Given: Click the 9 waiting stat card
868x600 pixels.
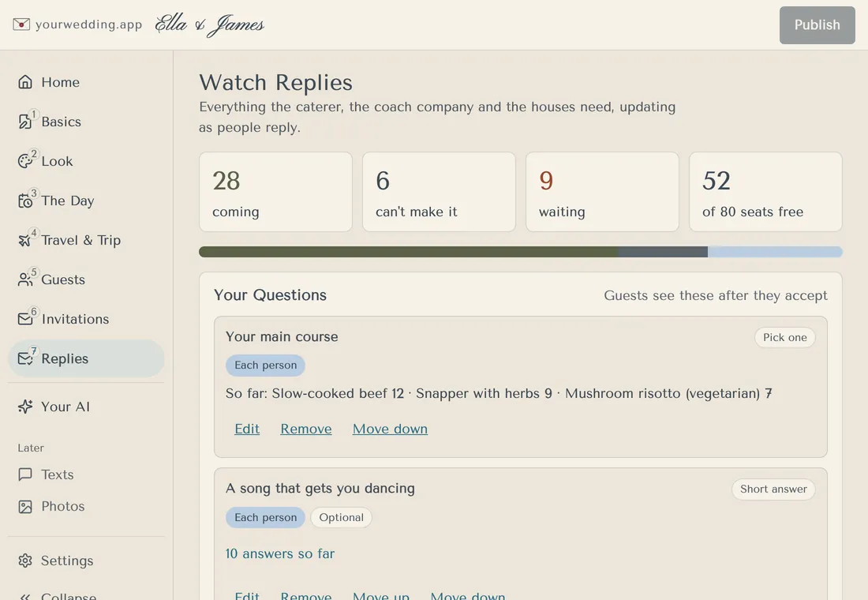Looking at the screenshot, I should [x=602, y=192].
